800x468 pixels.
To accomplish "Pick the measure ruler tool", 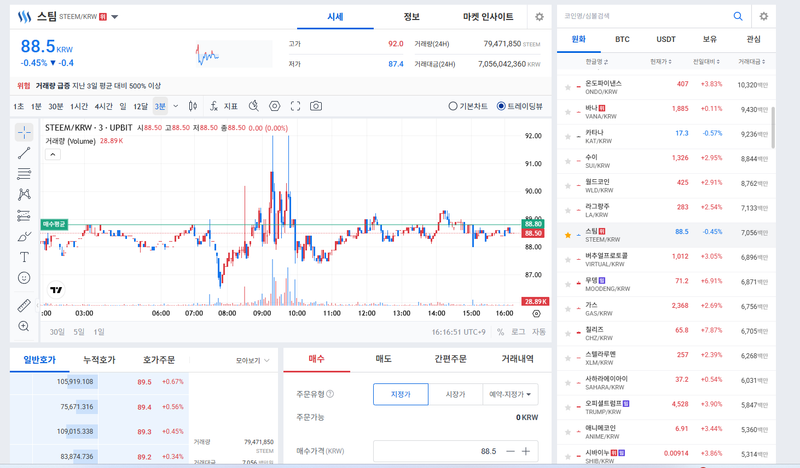I will pos(24,305).
